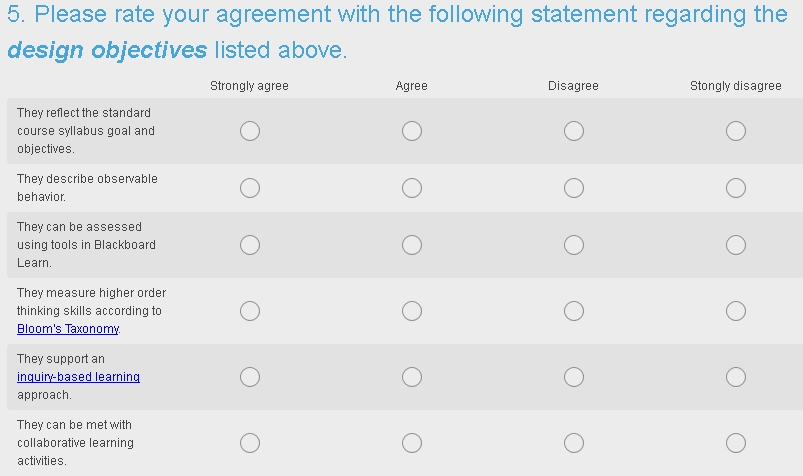Pick Disagree for collaborative learning activities
Screen dimensions: 803x476
[574, 443]
